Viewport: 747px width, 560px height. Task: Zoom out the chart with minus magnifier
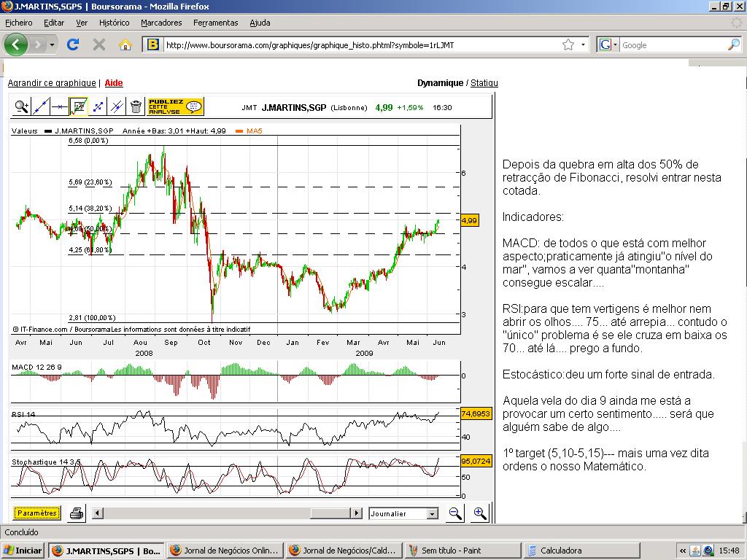(455, 513)
